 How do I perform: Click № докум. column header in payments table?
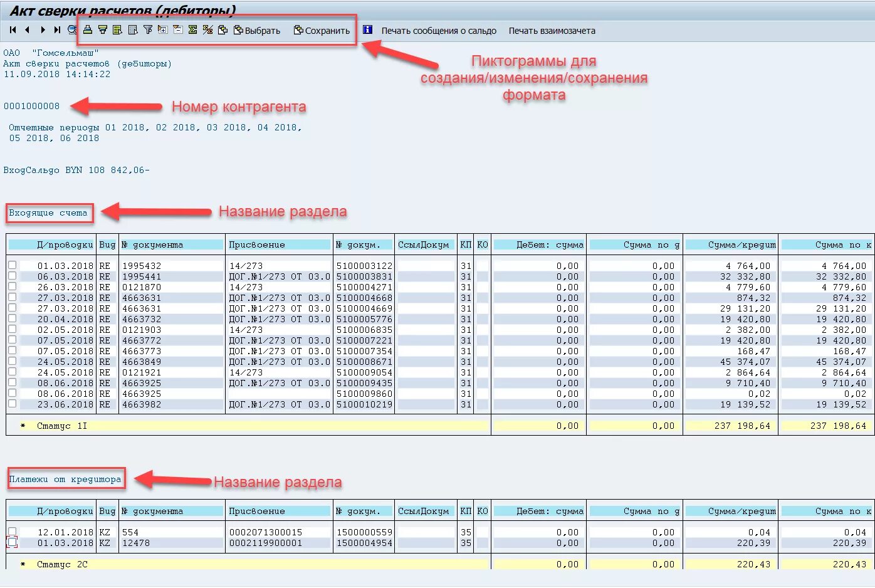(363, 511)
